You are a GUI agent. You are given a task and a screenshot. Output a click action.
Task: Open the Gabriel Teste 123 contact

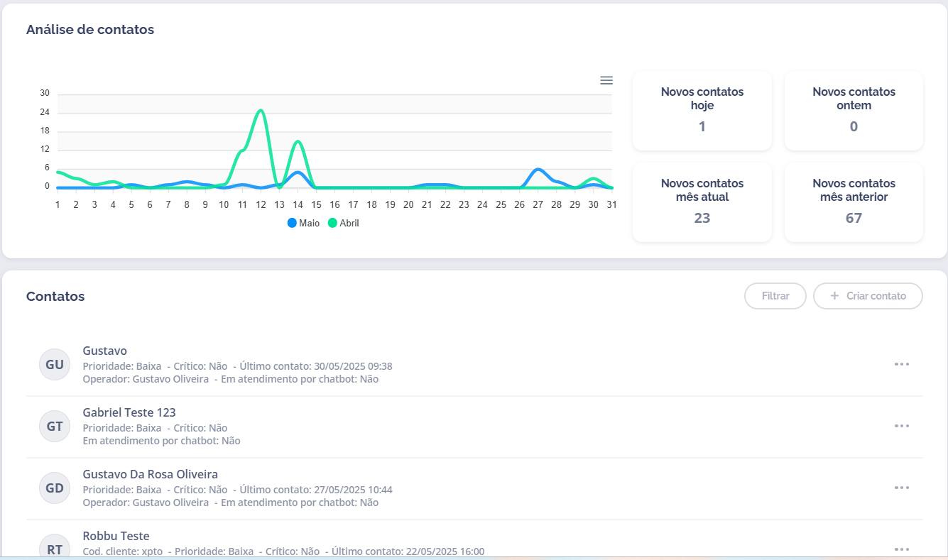(129, 412)
